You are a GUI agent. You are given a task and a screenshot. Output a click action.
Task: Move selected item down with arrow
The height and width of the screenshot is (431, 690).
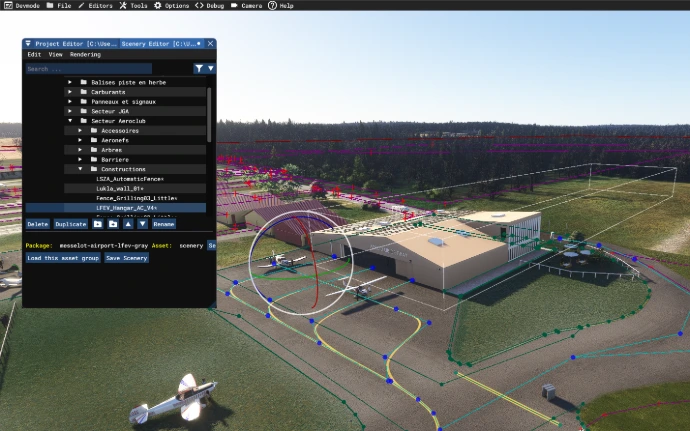[143, 224]
